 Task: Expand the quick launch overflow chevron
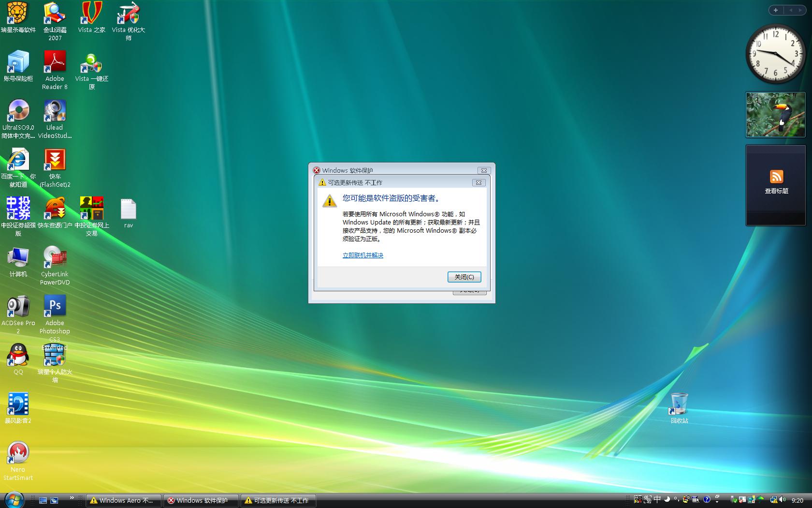(x=72, y=498)
